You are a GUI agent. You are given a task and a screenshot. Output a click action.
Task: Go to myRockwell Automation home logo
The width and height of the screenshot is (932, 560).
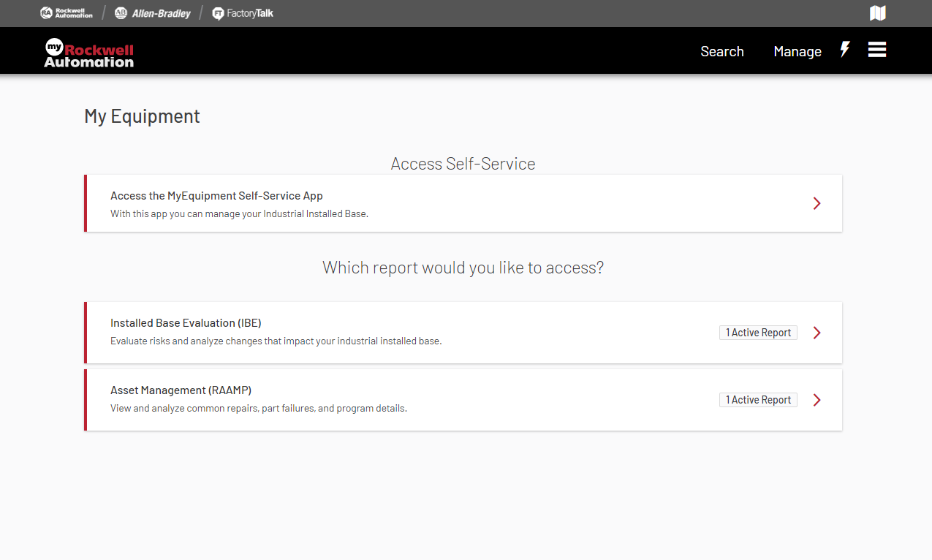[88, 53]
